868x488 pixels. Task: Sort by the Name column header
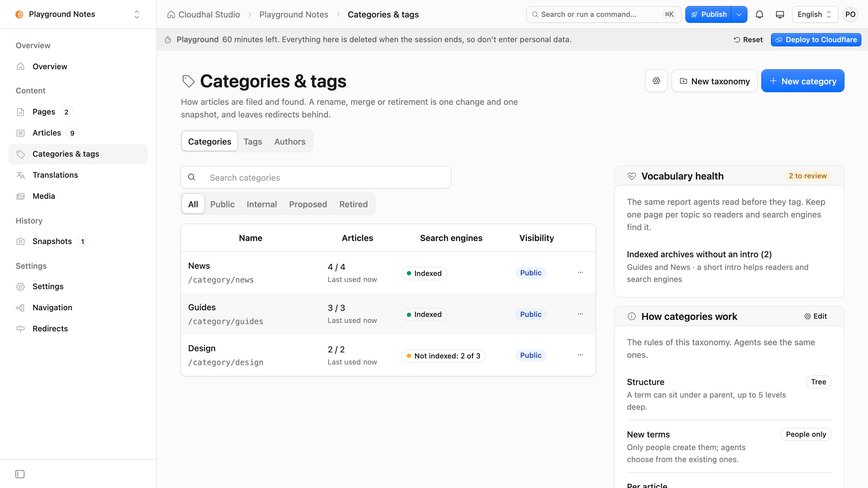tap(250, 238)
